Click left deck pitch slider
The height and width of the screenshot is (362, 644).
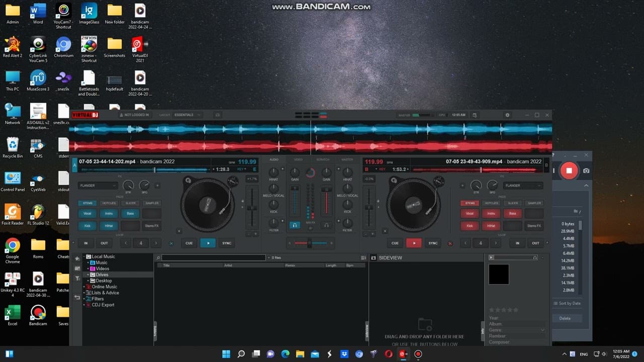tap(252, 208)
